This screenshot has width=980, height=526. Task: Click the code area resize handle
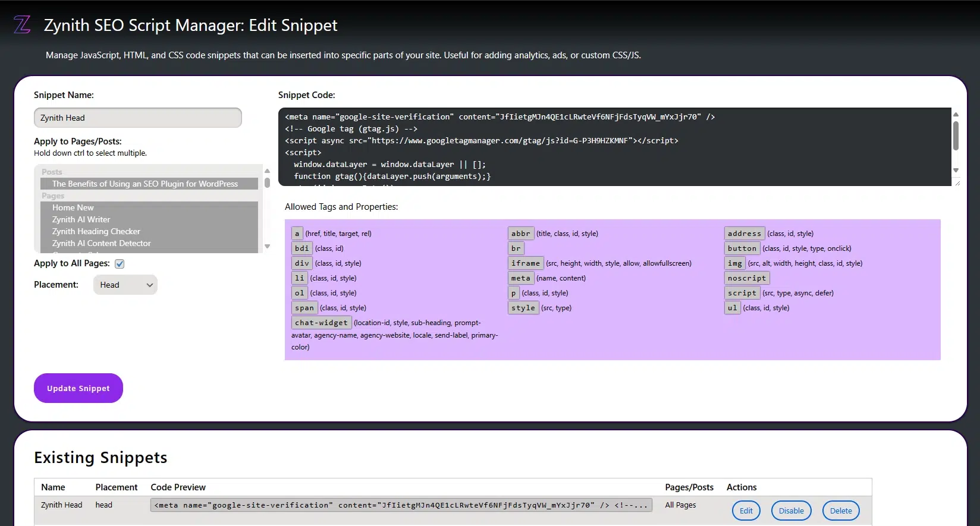tap(957, 183)
